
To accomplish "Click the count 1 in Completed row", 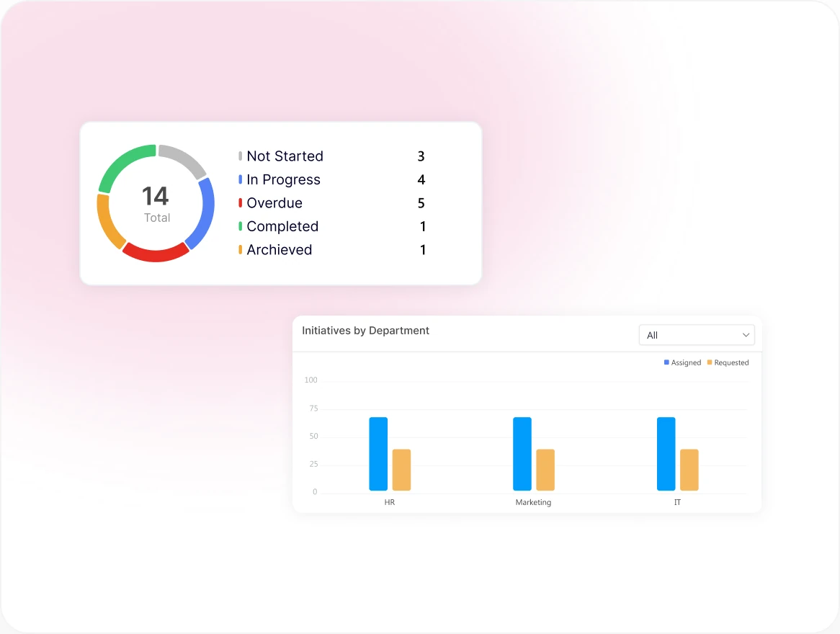I will (x=423, y=226).
